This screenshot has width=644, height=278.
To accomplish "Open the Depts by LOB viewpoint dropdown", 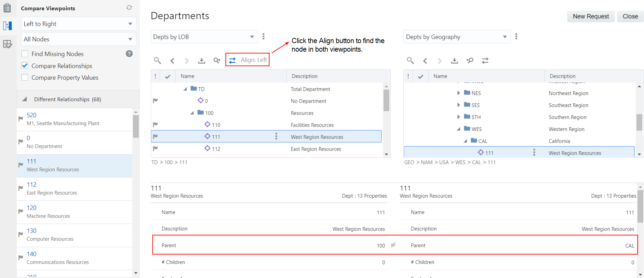I will tap(204, 37).
